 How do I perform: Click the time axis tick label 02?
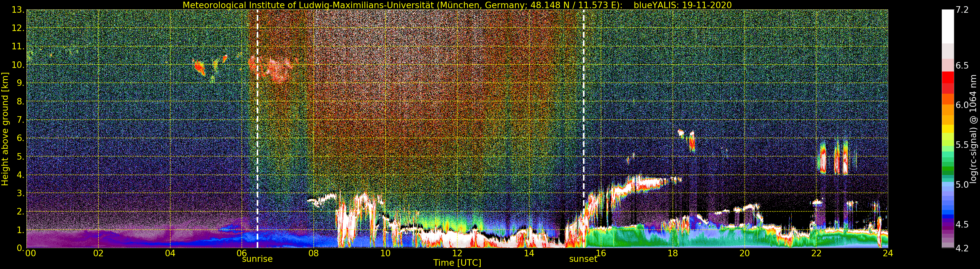[x=99, y=253]
